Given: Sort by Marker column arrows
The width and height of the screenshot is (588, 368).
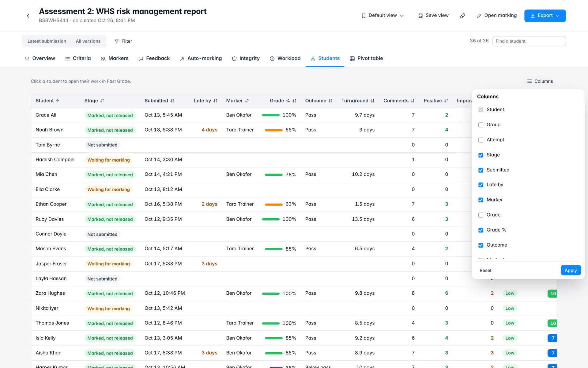Looking at the screenshot, I should click(x=247, y=101).
